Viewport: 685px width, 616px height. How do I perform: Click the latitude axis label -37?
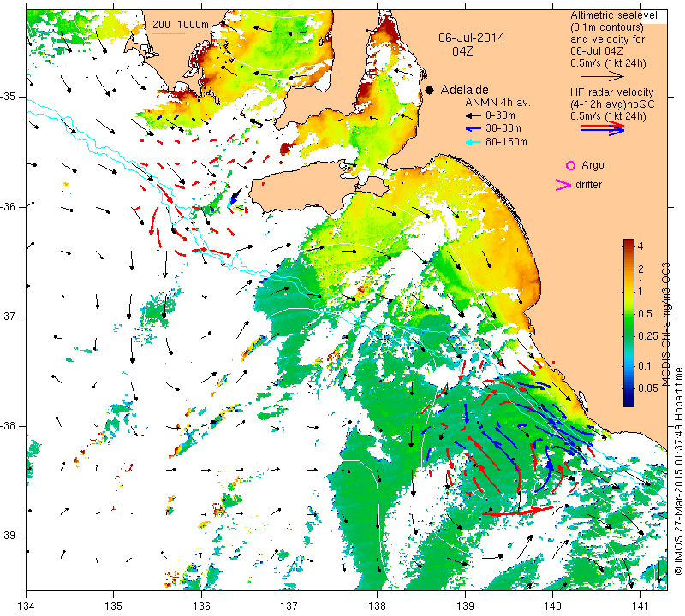pyautogui.click(x=9, y=316)
